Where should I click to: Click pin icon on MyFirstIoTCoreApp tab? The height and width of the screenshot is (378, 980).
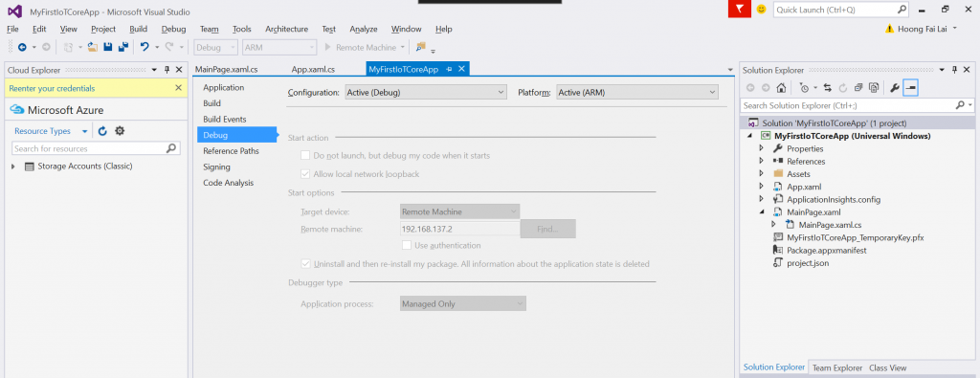pyautogui.click(x=450, y=69)
